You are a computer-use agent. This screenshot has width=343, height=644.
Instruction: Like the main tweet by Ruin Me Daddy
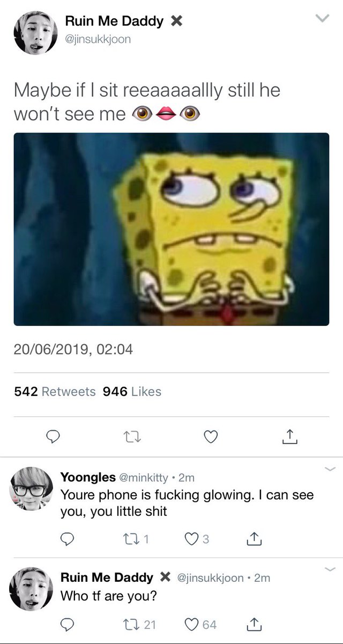[x=211, y=437]
